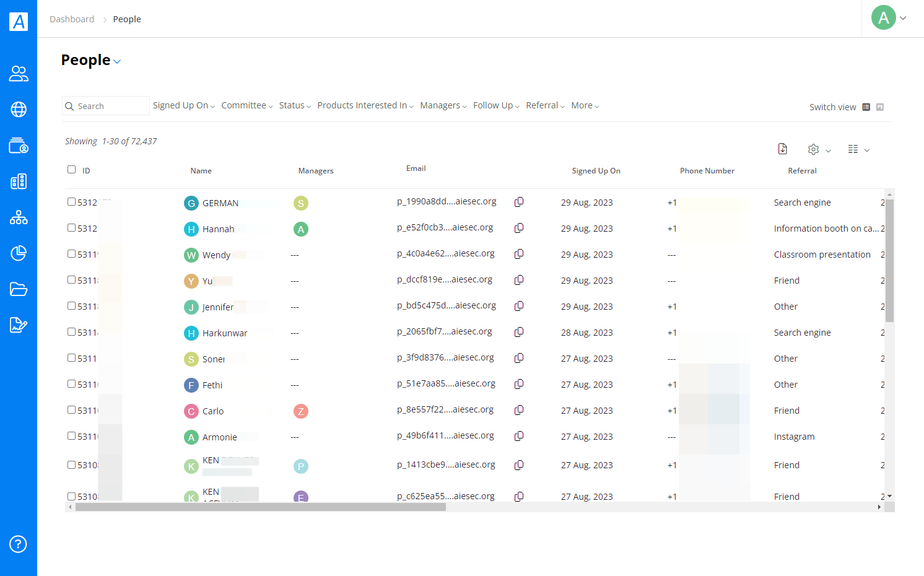Select the checkbox for Carlo's row
This screenshot has height=576, width=924.
71,410
